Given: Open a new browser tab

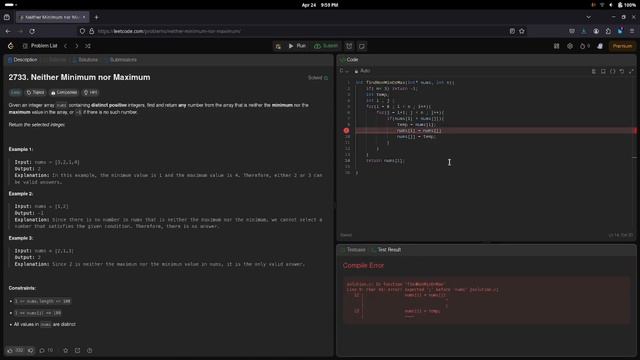Looking at the screenshot, I should pyautogui.click(x=96, y=17).
